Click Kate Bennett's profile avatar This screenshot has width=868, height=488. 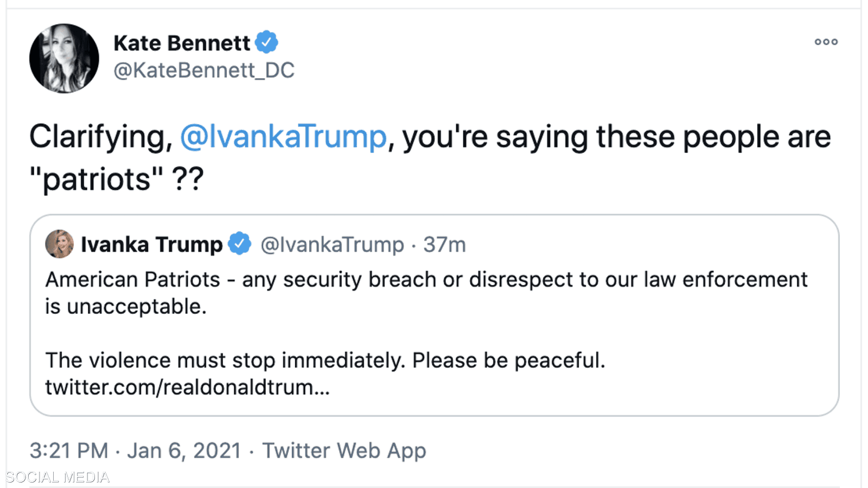click(x=64, y=58)
